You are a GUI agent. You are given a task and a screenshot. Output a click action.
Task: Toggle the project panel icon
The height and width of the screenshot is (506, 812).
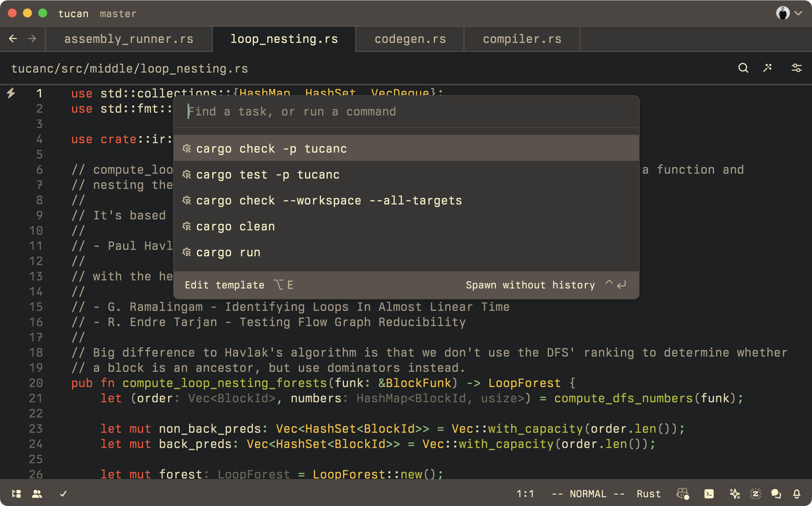16,494
